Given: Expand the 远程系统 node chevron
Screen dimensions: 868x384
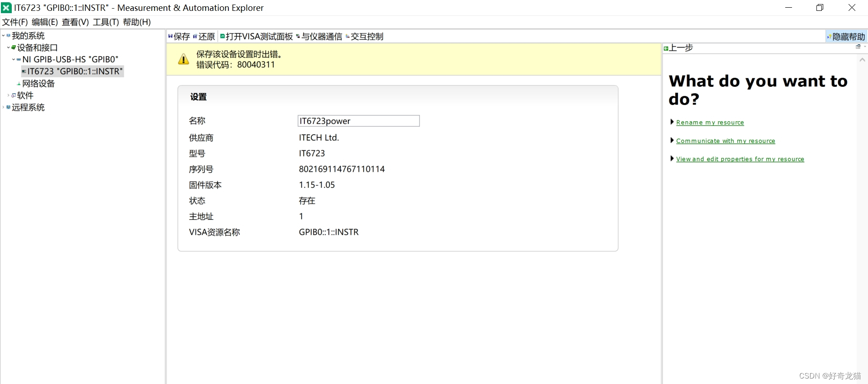Looking at the screenshot, I should tap(3, 107).
